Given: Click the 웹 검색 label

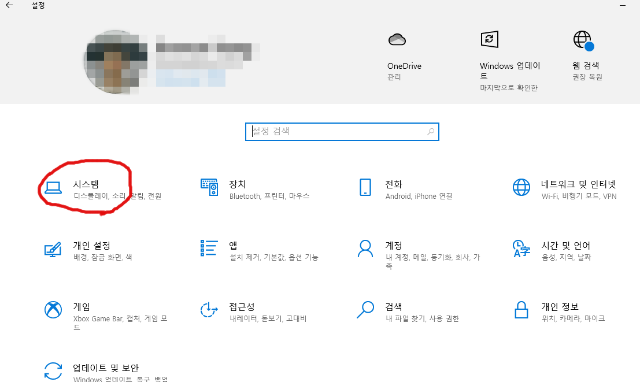Looking at the screenshot, I should (x=586, y=65).
